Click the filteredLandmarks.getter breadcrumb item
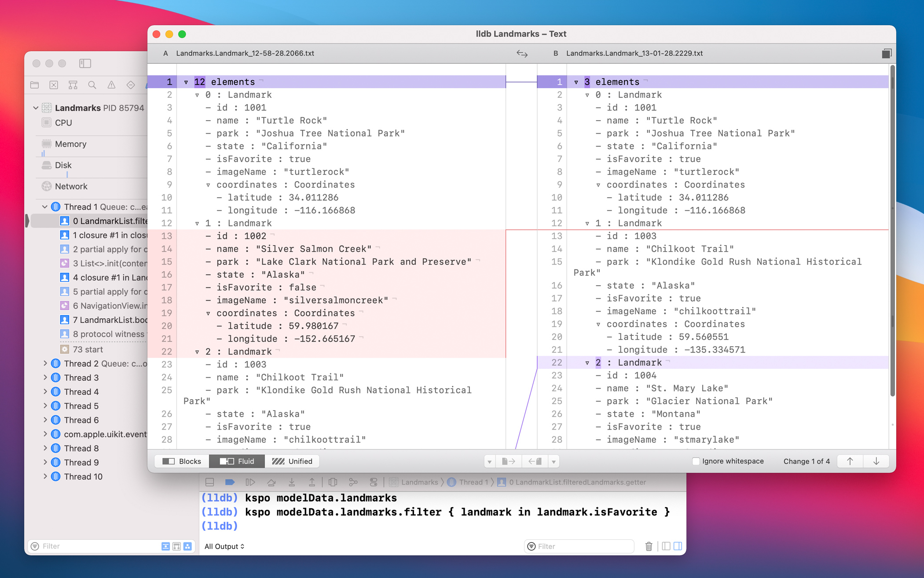924x578 pixels. point(572,482)
